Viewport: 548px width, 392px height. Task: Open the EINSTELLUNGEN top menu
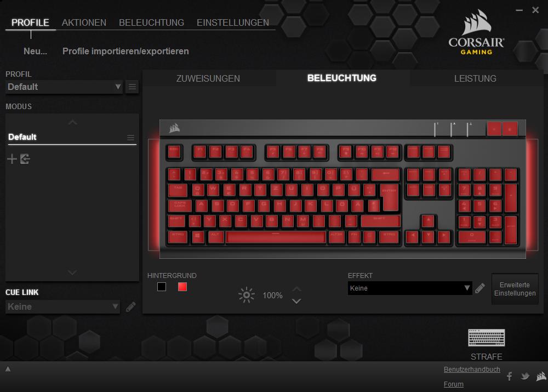pyautogui.click(x=233, y=22)
